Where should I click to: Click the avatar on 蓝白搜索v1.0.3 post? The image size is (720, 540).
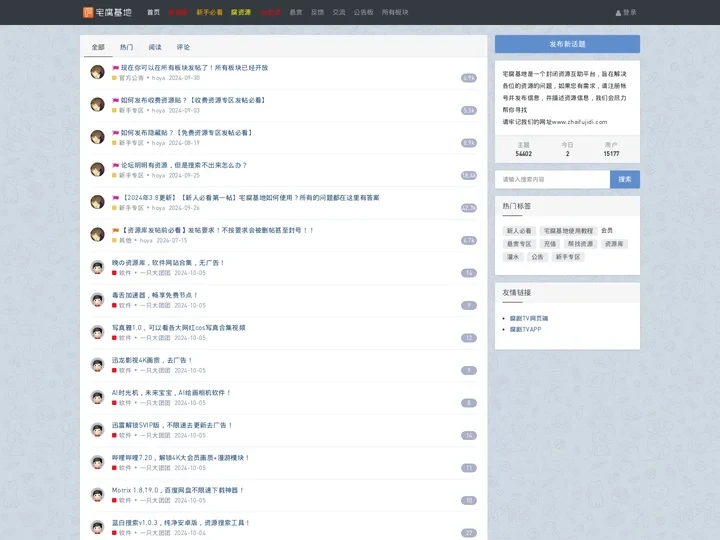click(97, 527)
